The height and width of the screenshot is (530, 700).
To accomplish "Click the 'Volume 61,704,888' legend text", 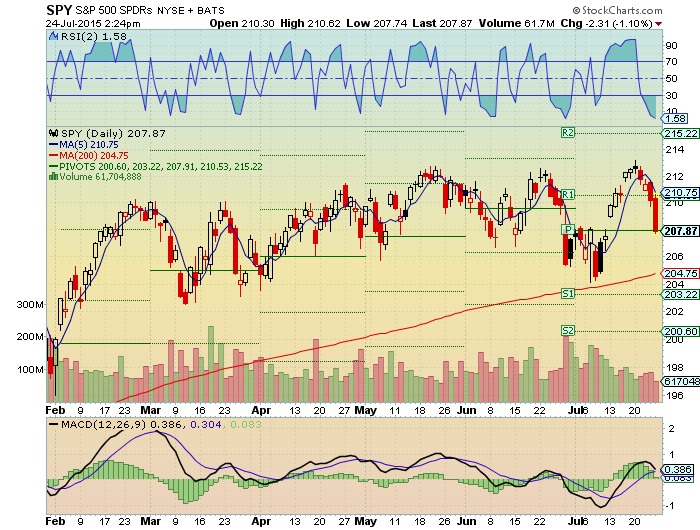I will click(100, 177).
